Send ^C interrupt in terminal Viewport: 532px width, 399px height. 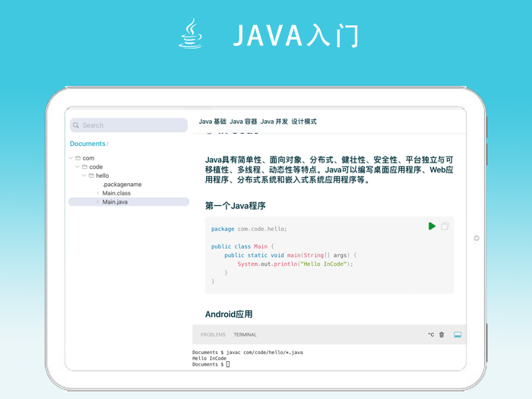(431, 334)
